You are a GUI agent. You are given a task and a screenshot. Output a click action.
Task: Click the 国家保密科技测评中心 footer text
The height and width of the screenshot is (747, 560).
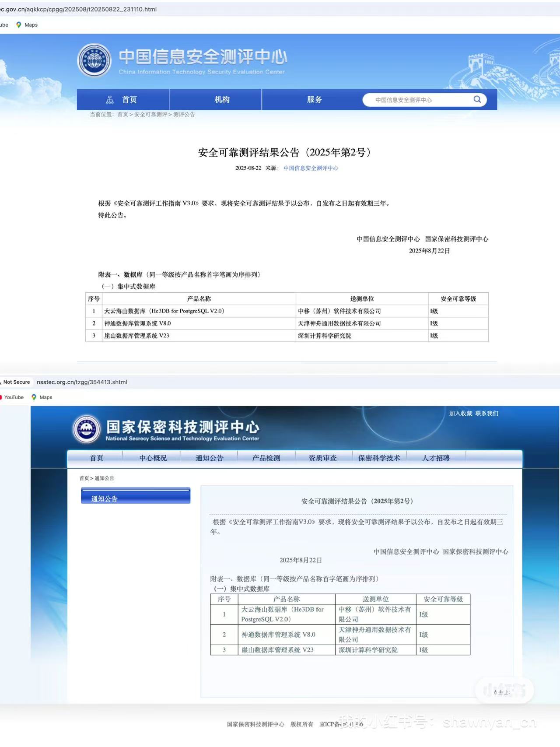[x=255, y=724]
